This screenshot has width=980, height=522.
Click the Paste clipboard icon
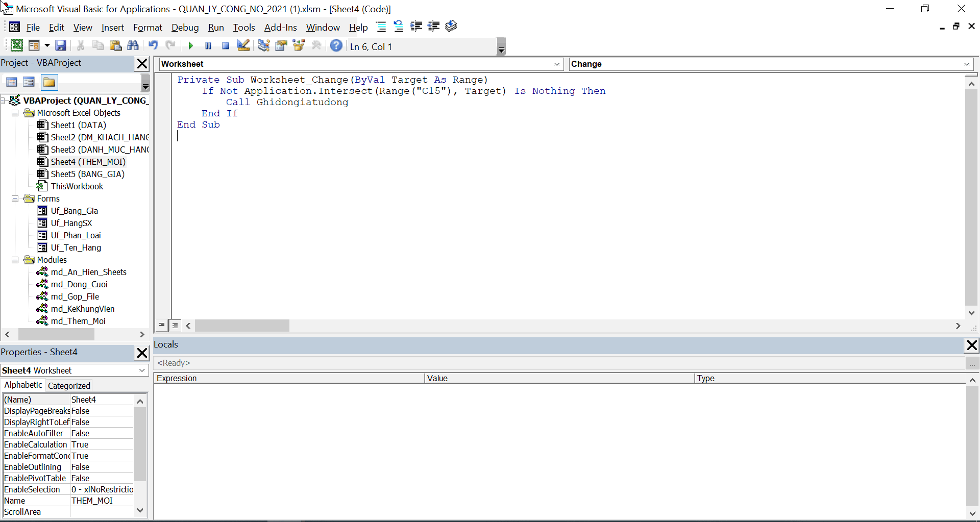click(116, 46)
